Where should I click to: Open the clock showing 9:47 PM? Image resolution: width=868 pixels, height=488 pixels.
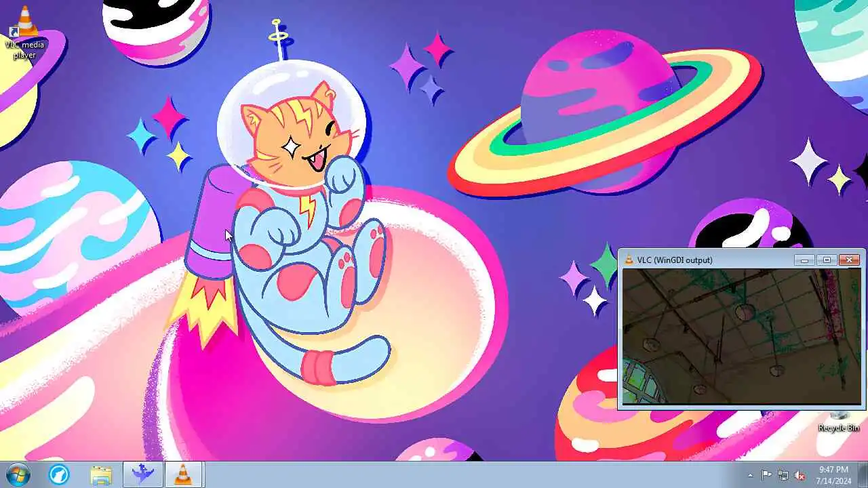pos(833,474)
